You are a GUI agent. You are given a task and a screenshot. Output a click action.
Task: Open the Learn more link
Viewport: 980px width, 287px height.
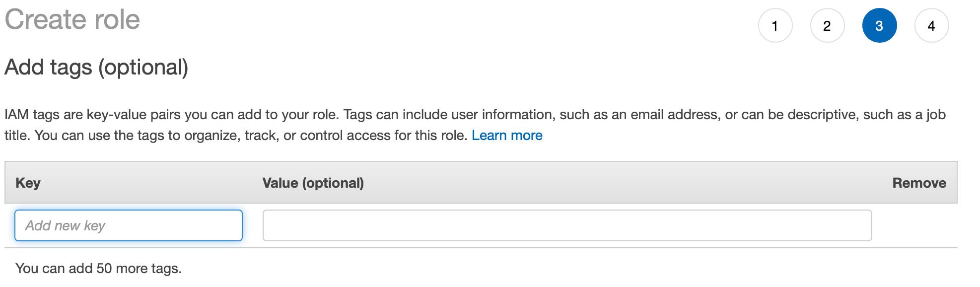(x=506, y=136)
